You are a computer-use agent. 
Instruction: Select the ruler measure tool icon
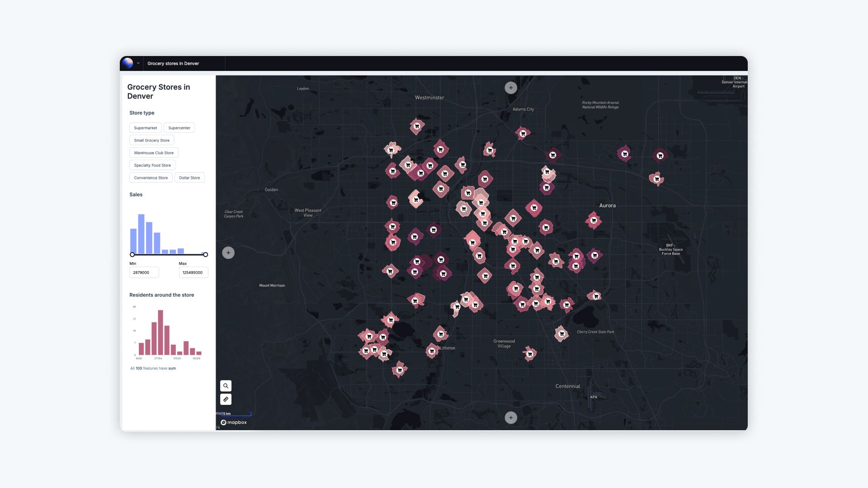pyautogui.click(x=226, y=399)
